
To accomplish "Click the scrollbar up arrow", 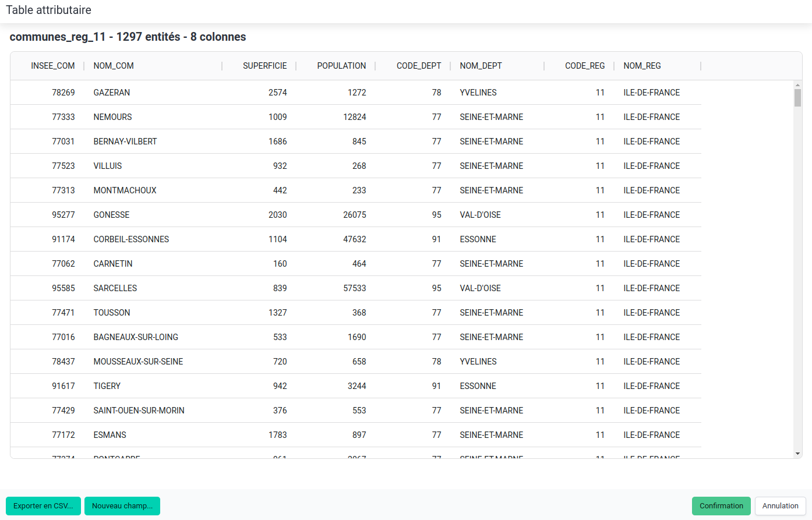I will pos(797,85).
